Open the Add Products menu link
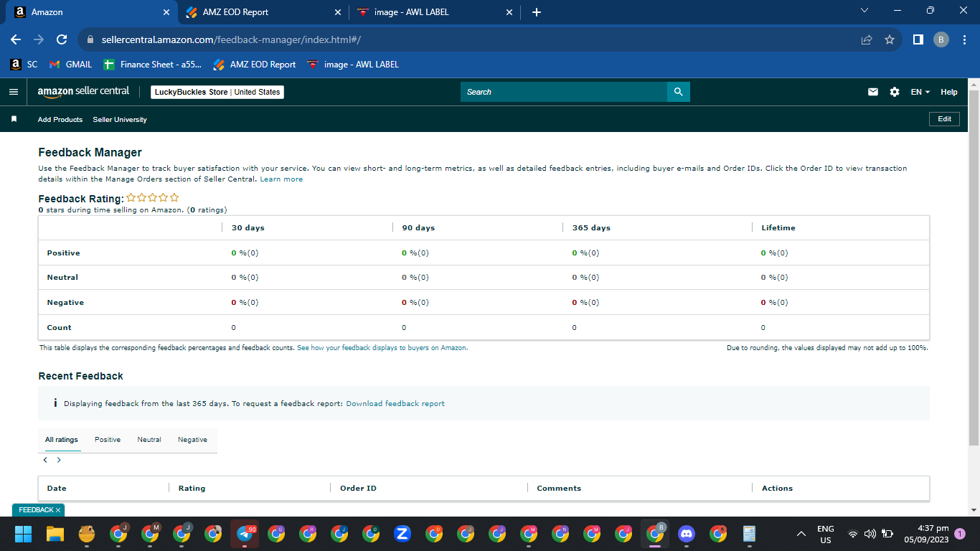The height and width of the screenshot is (551, 980). click(x=60, y=120)
